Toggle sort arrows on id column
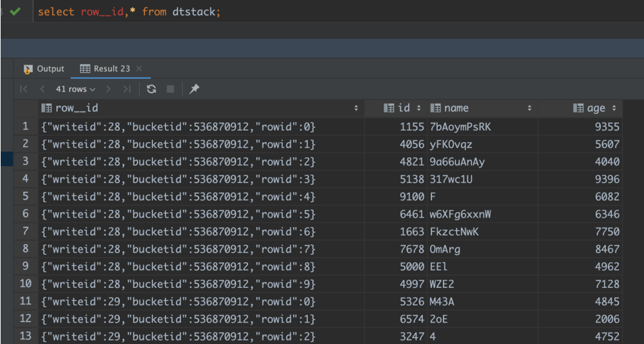 418,108
